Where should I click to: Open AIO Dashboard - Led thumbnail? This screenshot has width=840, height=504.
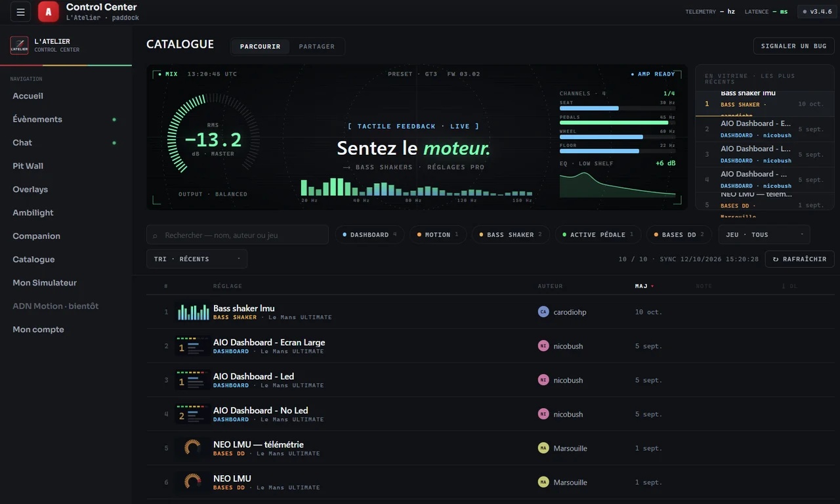[193, 380]
